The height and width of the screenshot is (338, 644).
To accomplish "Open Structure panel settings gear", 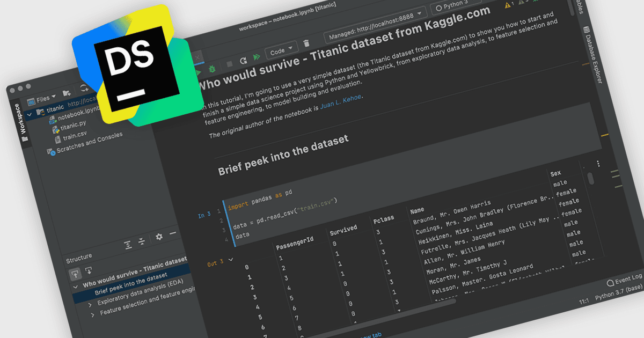I will (x=159, y=237).
